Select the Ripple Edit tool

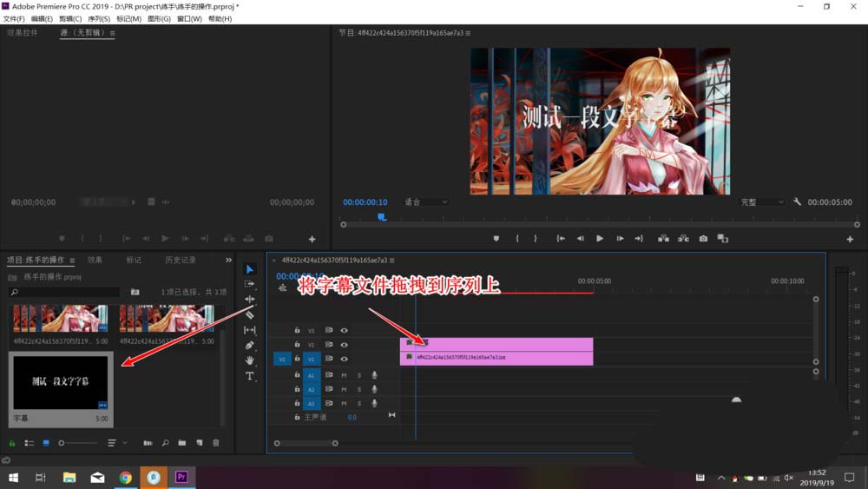[x=250, y=299]
